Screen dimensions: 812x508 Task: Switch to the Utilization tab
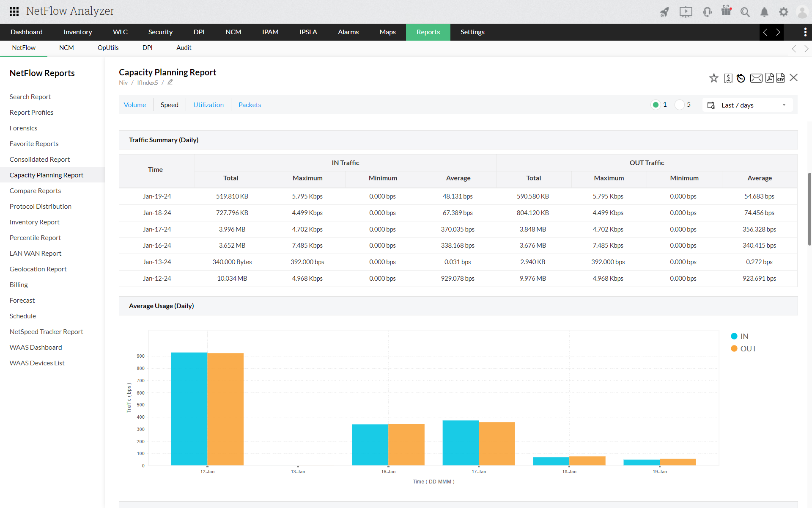point(208,105)
